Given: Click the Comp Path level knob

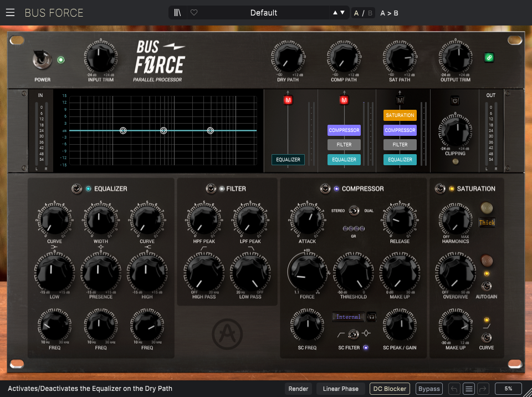Looking at the screenshot, I should click(x=344, y=57).
